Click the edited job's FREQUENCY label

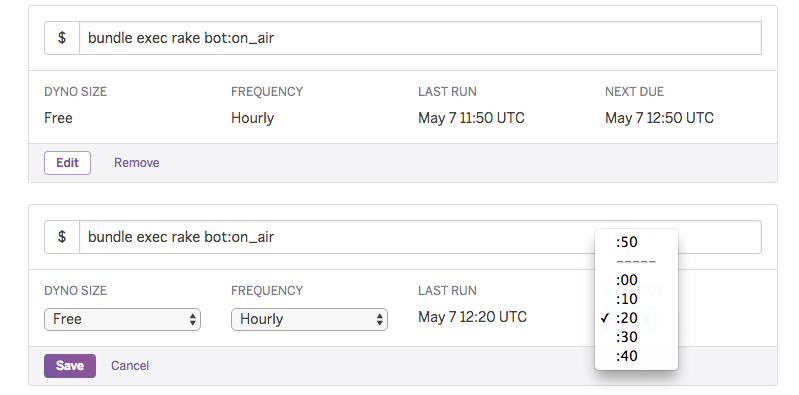pyautogui.click(x=267, y=291)
